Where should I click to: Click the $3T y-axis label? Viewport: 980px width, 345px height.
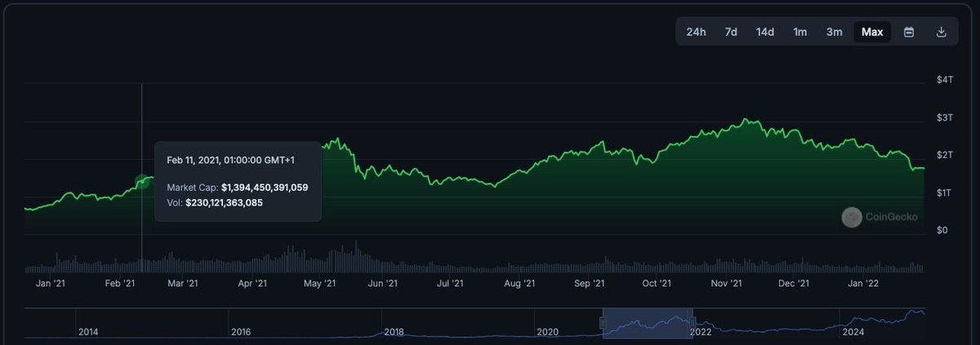tap(944, 117)
